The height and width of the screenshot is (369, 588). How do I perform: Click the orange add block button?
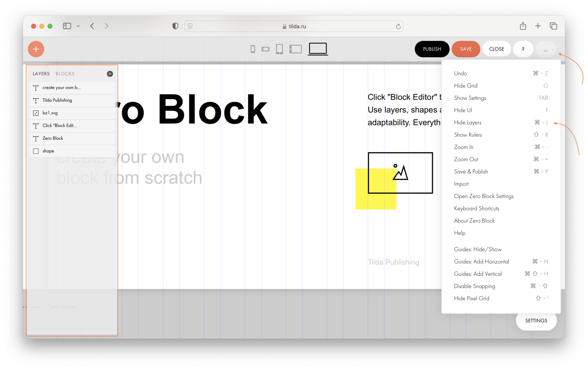click(36, 49)
